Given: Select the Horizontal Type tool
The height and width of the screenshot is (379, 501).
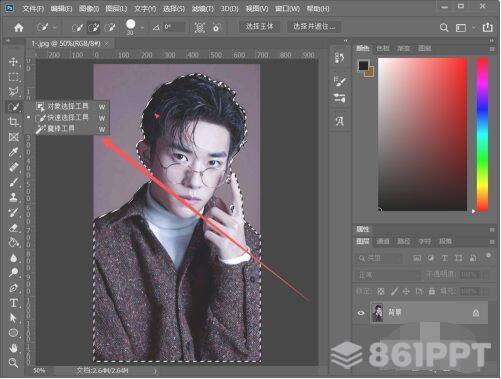Looking at the screenshot, I should [x=13, y=303].
